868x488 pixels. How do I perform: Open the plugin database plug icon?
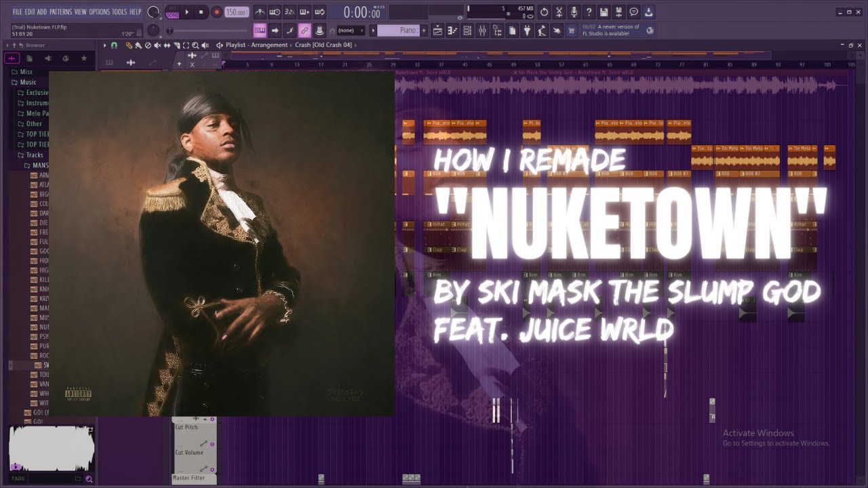(x=527, y=30)
